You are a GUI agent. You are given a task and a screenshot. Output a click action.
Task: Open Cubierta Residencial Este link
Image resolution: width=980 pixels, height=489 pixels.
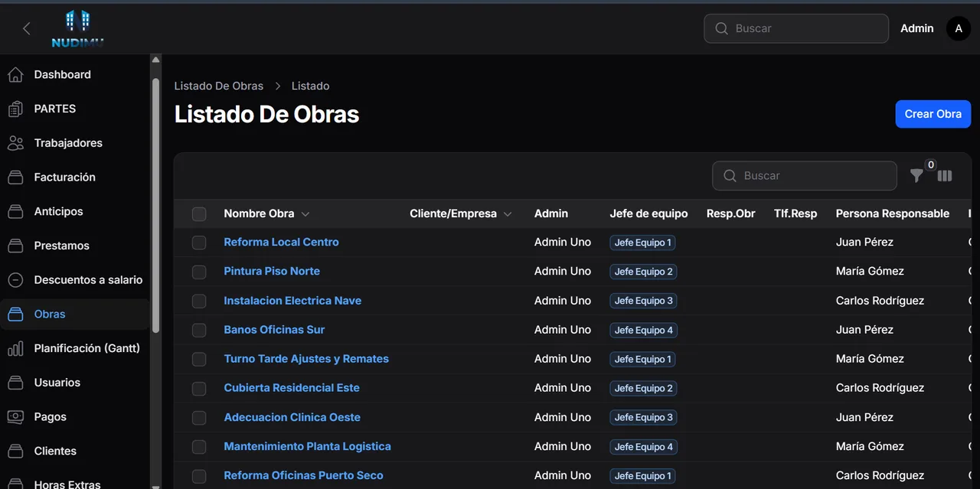click(x=292, y=388)
